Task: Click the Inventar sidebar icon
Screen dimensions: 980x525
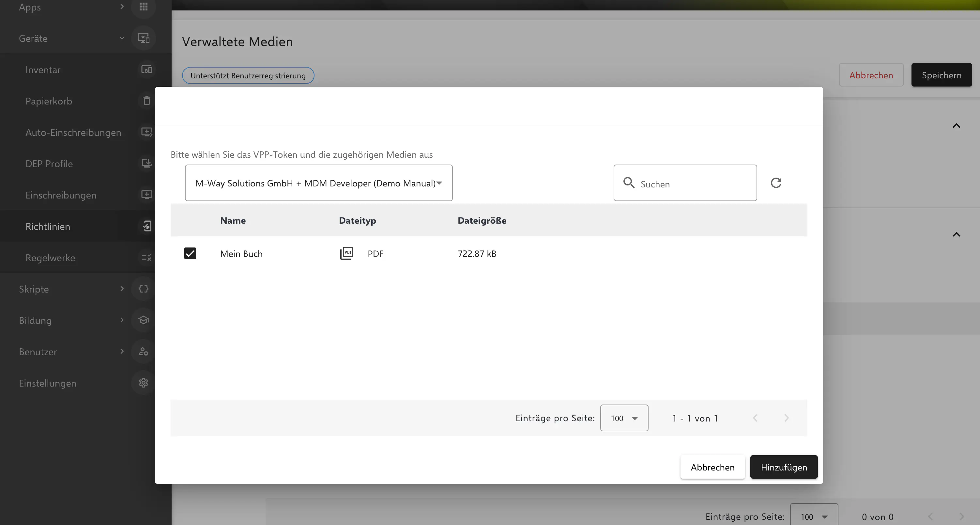Action: pyautogui.click(x=146, y=70)
